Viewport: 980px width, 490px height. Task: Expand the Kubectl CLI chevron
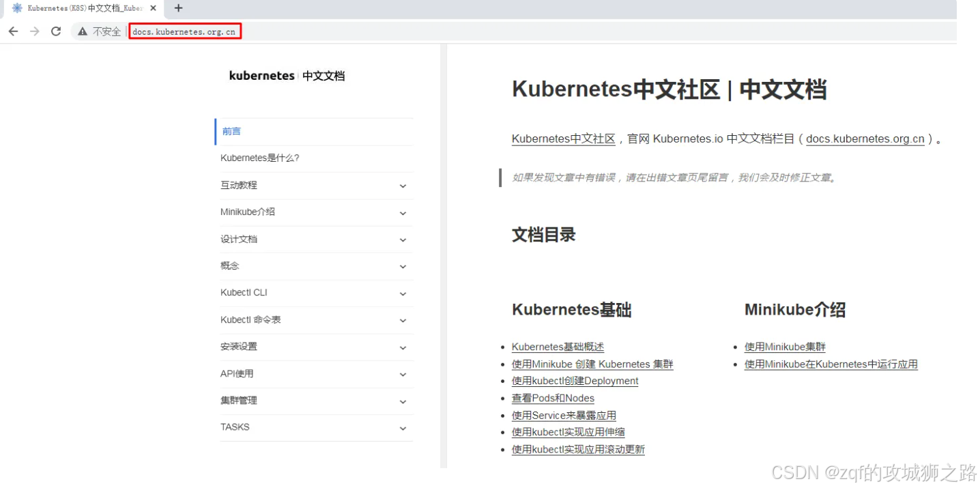click(403, 294)
